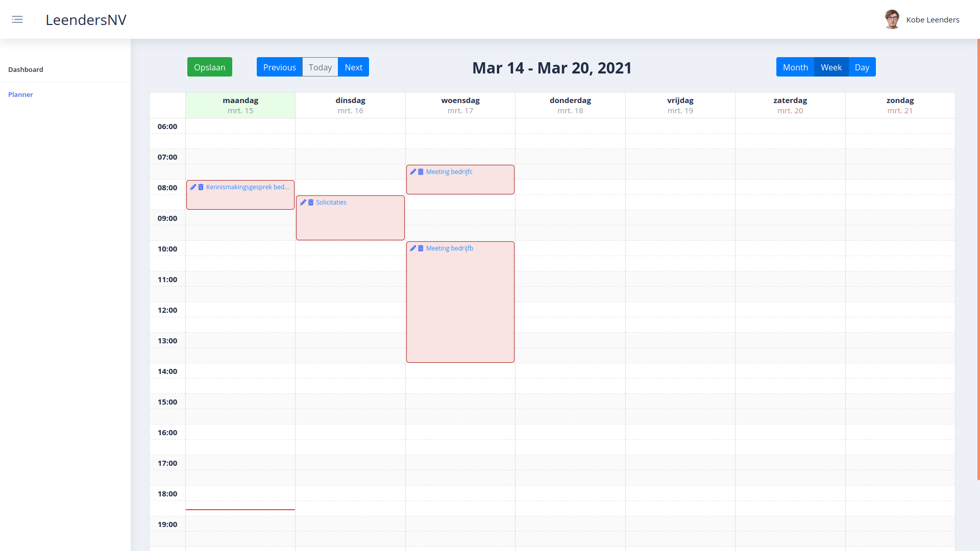Click the hamburger menu icon

click(17, 20)
